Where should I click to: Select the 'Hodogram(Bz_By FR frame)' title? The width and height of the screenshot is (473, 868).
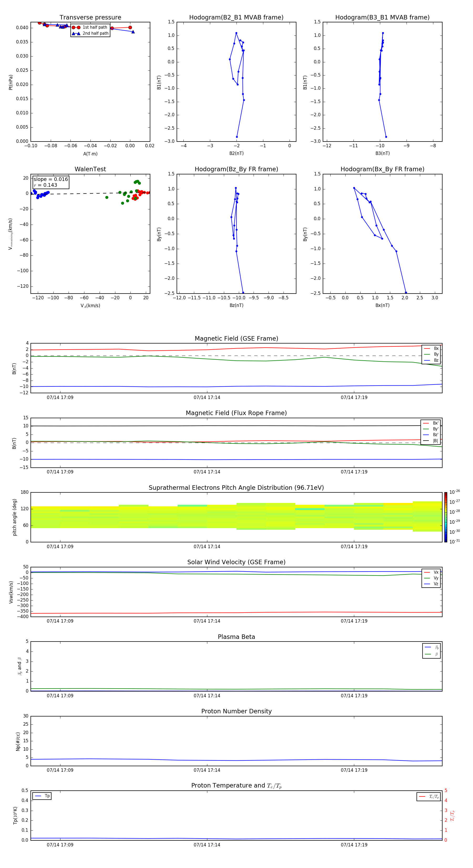click(236, 169)
